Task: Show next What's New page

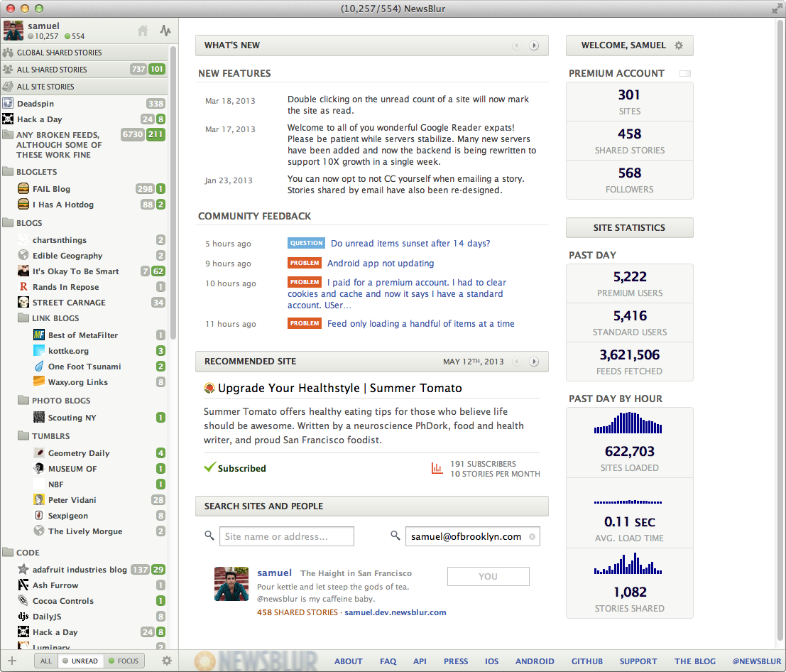Action: click(535, 45)
